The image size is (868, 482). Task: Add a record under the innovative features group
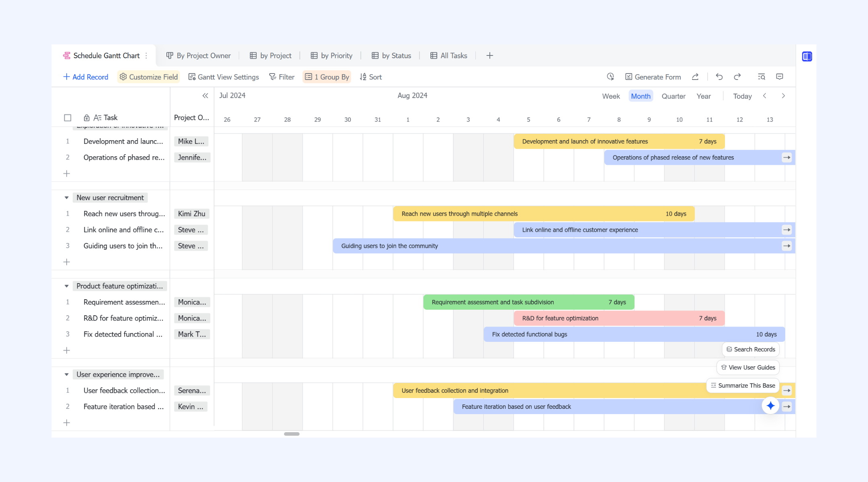pyautogui.click(x=67, y=174)
